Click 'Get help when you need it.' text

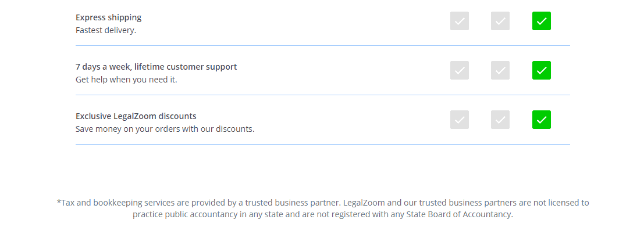click(x=126, y=80)
